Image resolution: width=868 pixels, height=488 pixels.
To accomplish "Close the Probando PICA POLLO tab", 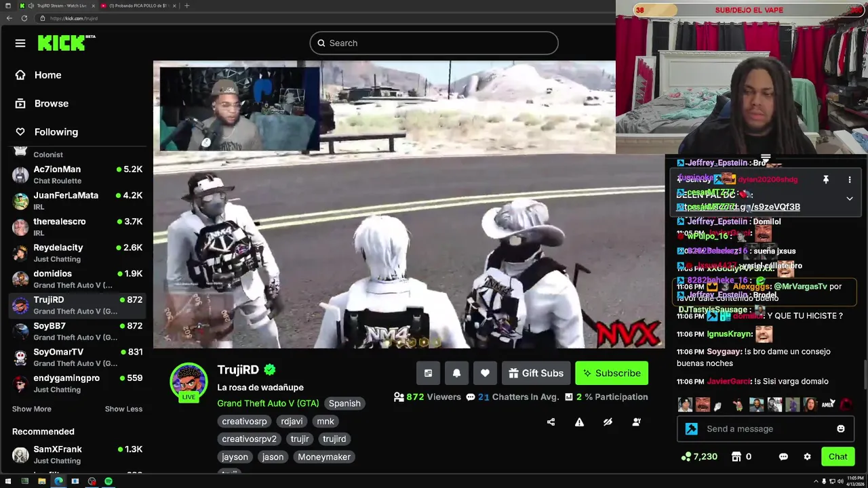I will (174, 5).
